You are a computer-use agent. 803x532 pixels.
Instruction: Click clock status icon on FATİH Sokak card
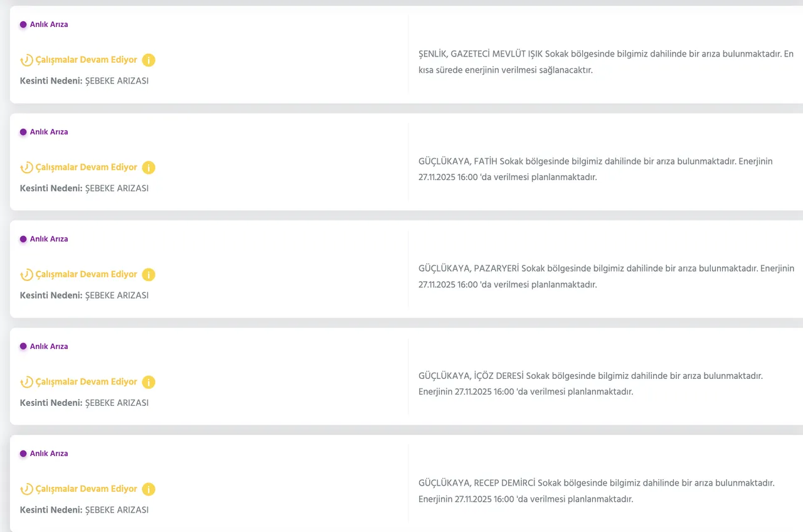[26, 168]
